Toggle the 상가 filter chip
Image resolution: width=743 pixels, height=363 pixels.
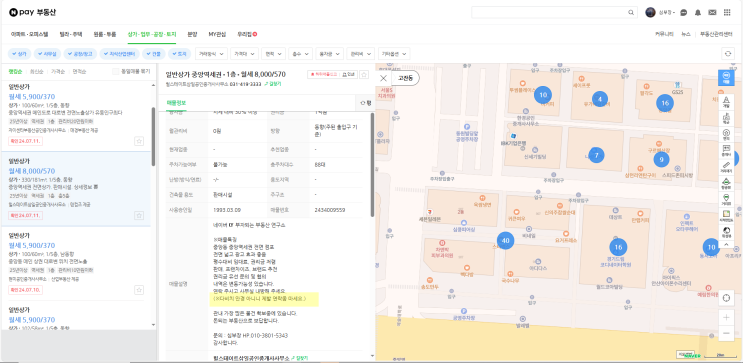coord(20,54)
